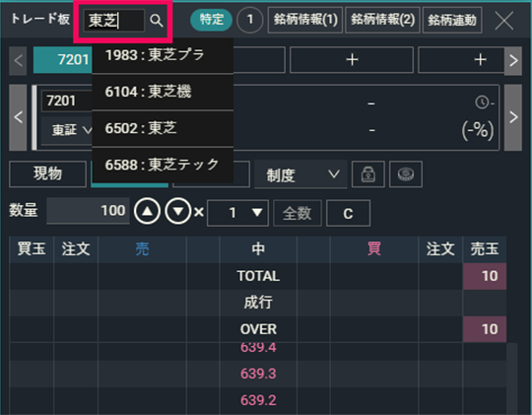
Task: Select the 現物 trade type button
Action: (x=48, y=174)
